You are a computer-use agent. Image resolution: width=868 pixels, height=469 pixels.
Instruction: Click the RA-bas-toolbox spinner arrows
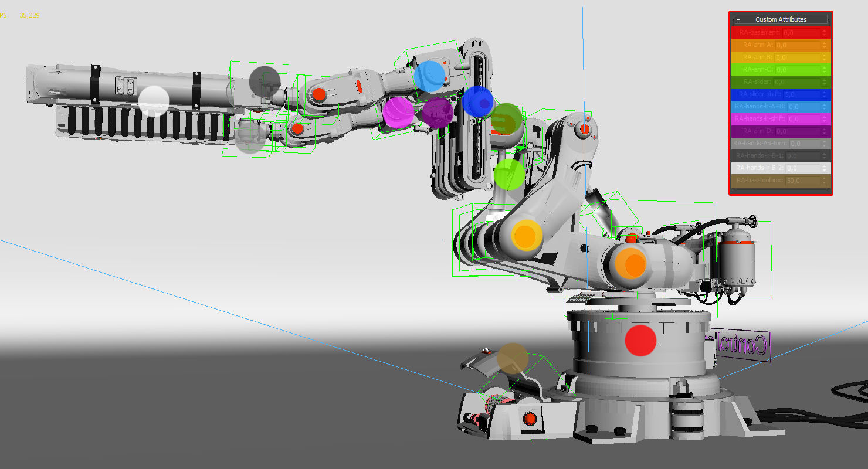[x=824, y=181]
